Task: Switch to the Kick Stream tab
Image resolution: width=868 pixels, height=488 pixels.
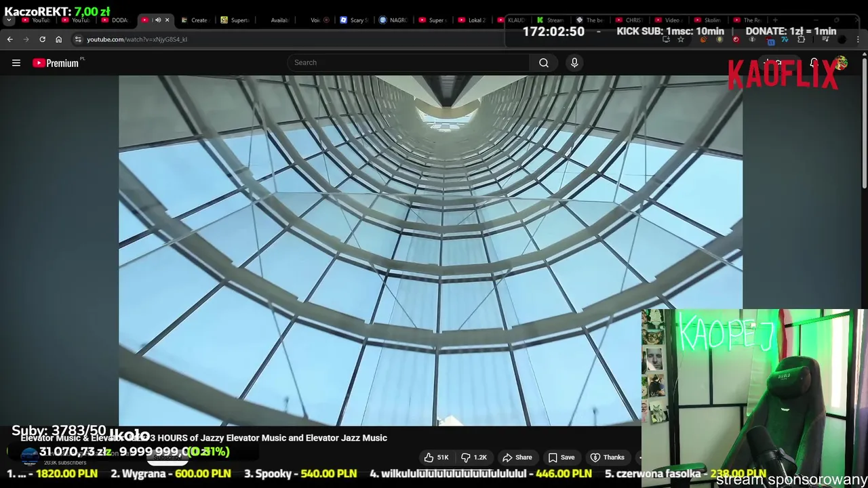Action: (553, 20)
